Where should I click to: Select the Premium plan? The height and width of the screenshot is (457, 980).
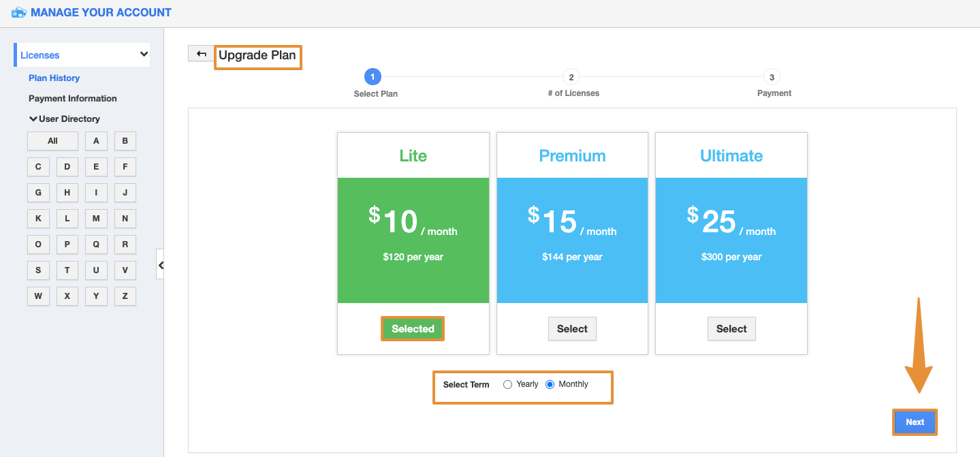(571, 328)
